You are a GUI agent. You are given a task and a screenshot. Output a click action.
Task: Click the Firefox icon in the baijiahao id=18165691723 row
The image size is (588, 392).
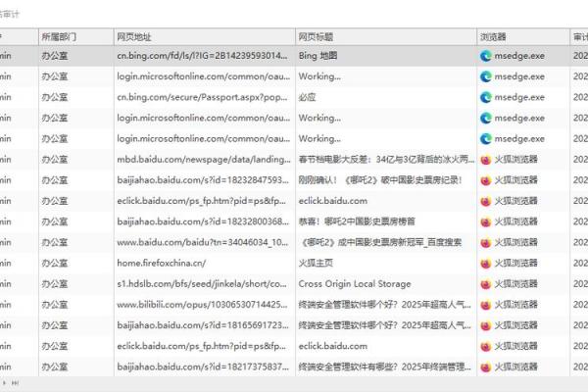click(486, 325)
